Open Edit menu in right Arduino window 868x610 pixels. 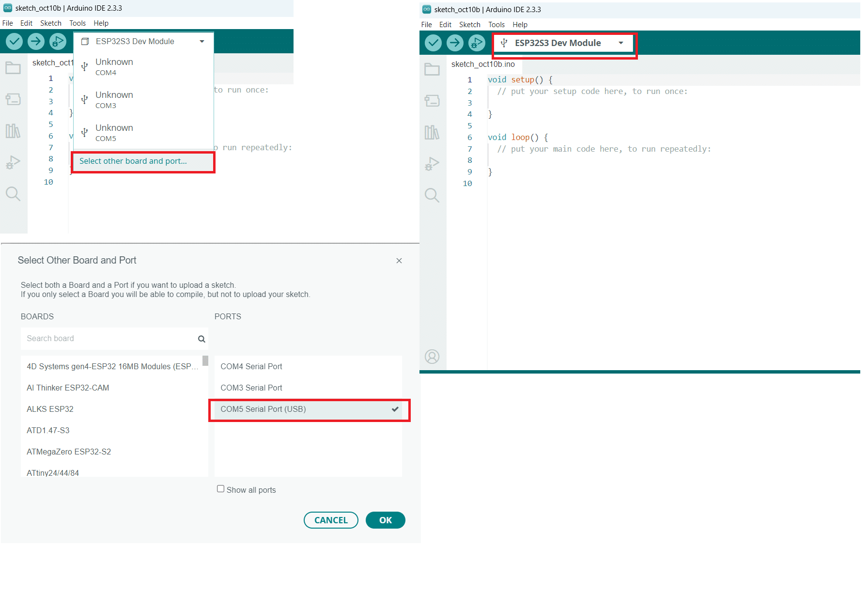445,25
